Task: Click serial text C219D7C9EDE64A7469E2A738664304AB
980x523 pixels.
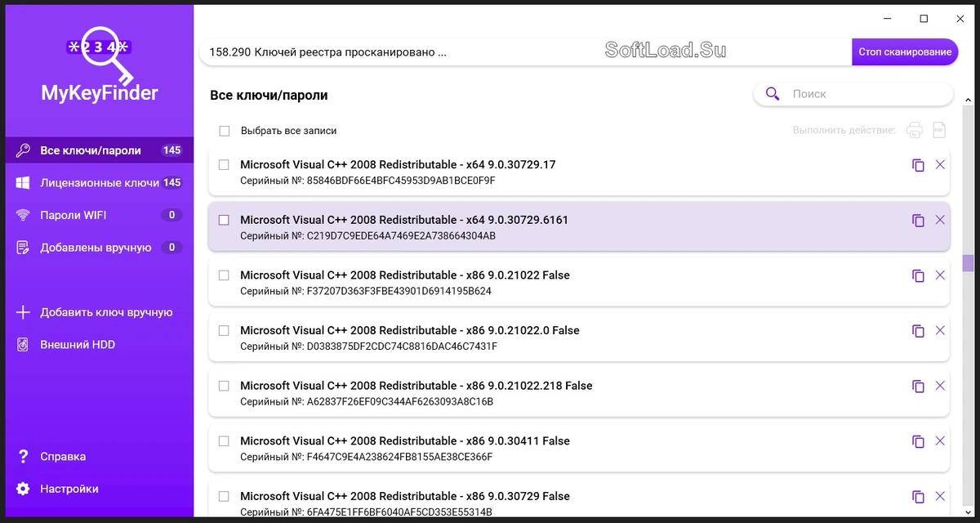Action: pos(401,236)
